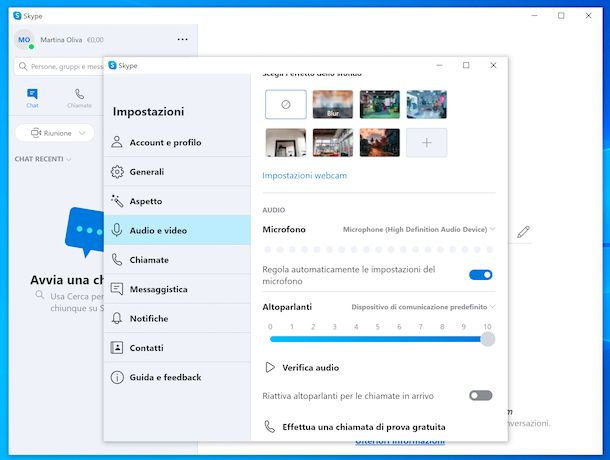This screenshot has width=610, height=460.
Task: Click the Skype logo in main window title bar
Action: 17,16
